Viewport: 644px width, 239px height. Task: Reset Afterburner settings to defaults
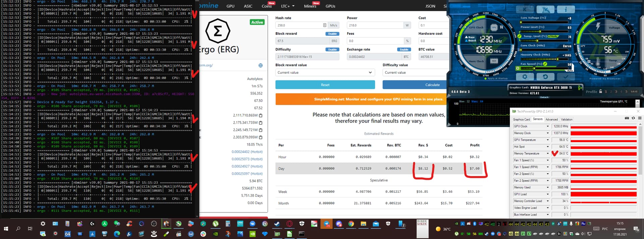545,76
